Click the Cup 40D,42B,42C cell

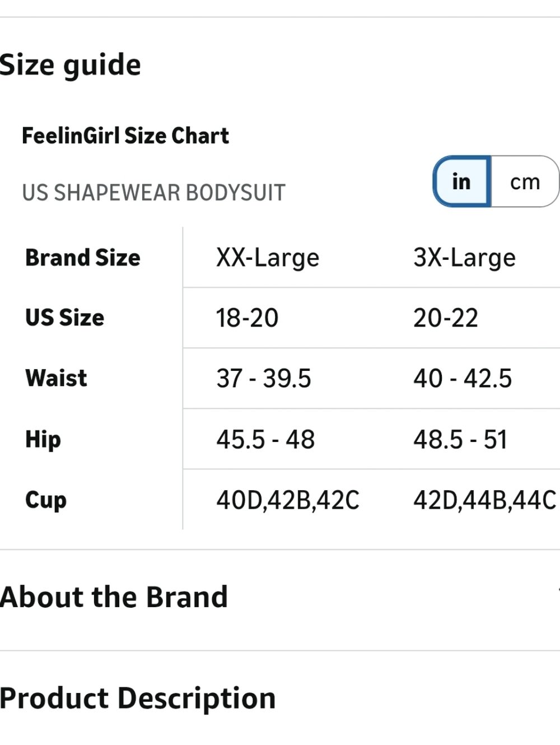pyautogui.click(x=288, y=500)
